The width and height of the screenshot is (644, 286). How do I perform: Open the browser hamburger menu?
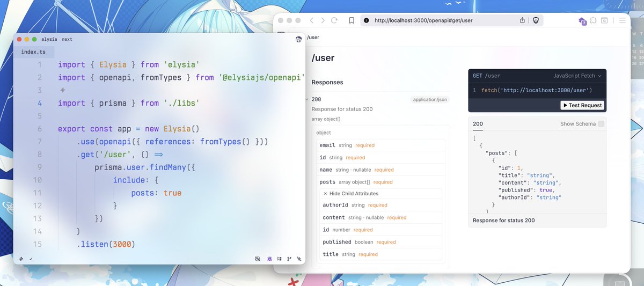point(622,20)
